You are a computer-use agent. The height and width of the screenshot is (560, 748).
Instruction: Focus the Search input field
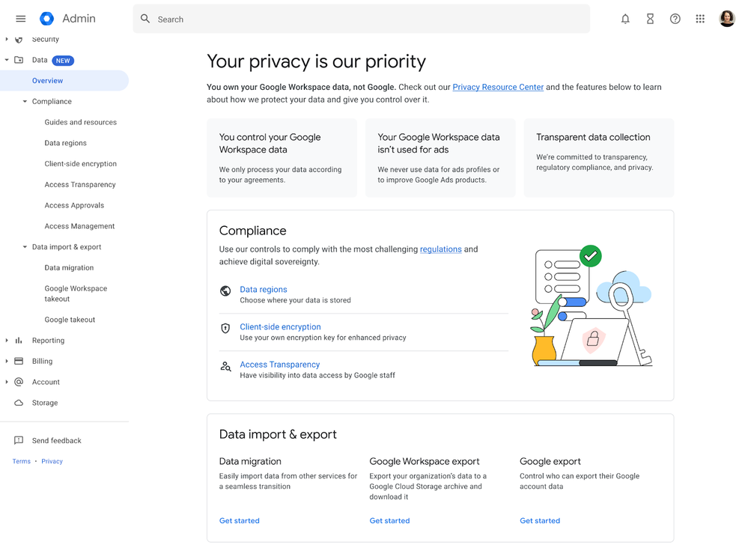(x=361, y=19)
